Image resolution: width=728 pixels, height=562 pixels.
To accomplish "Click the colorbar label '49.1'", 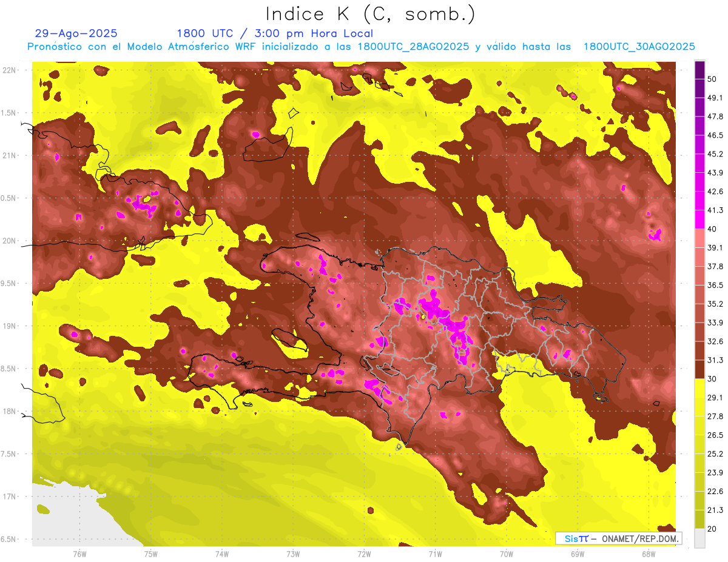I will coord(715,98).
